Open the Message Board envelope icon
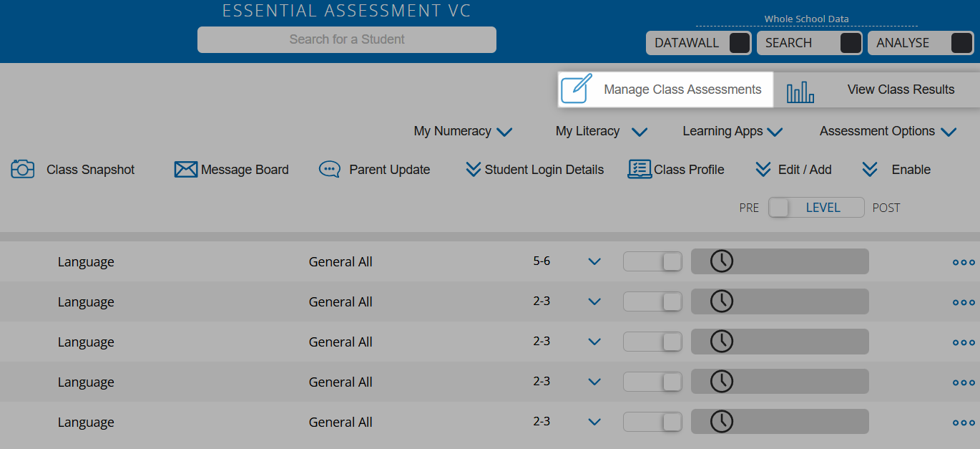 186,170
